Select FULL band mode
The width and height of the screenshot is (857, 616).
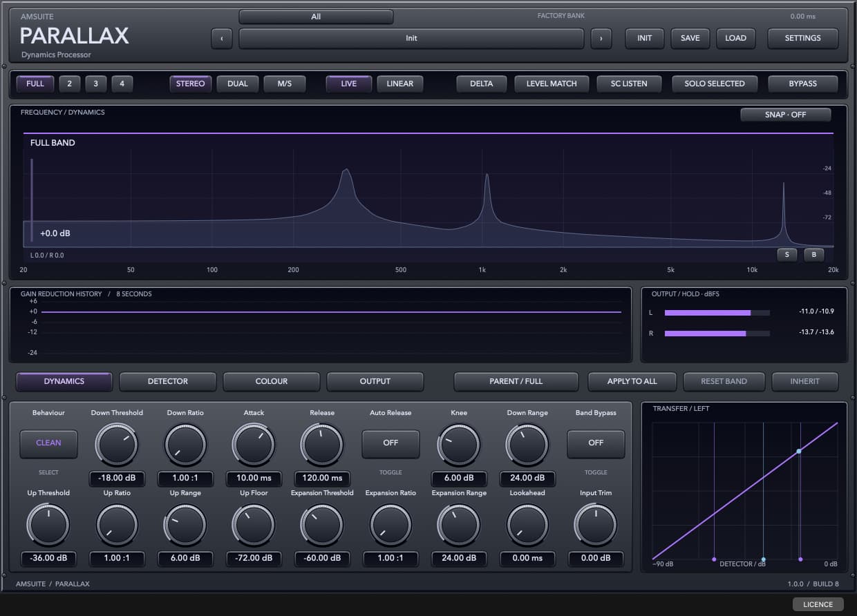[x=35, y=84]
